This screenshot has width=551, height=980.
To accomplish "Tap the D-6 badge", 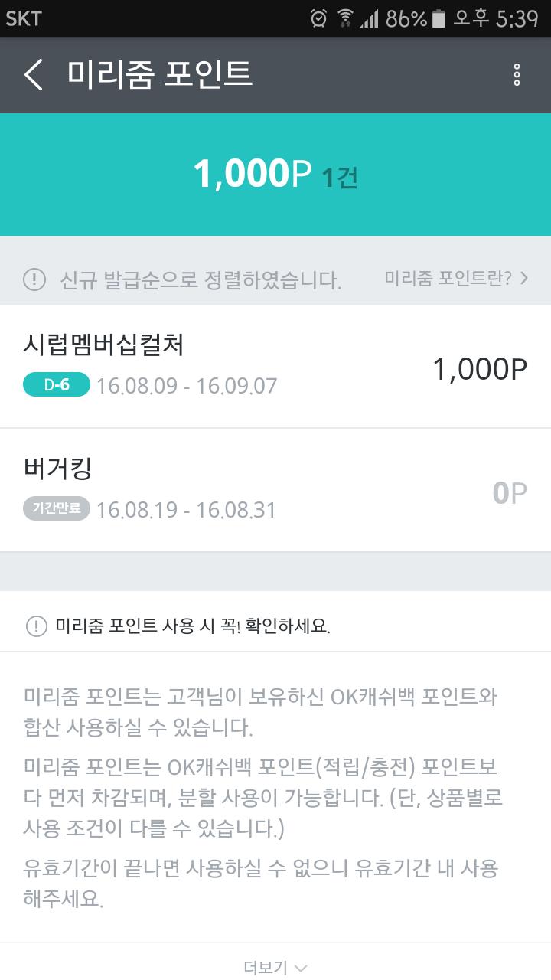I will (57, 384).
